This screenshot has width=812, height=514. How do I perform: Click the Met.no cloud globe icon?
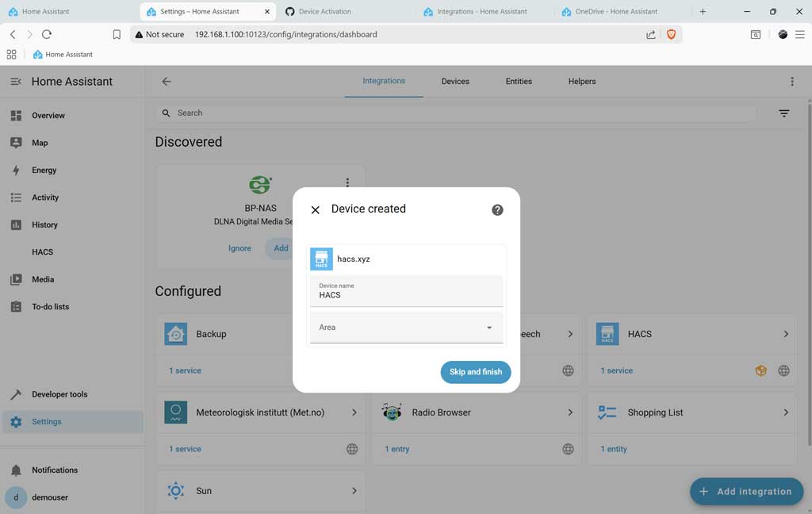tap(351, 449)
